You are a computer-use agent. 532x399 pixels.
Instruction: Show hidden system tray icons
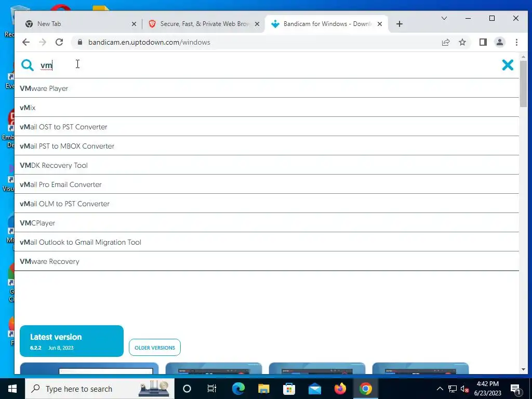[x=440, y=389]
